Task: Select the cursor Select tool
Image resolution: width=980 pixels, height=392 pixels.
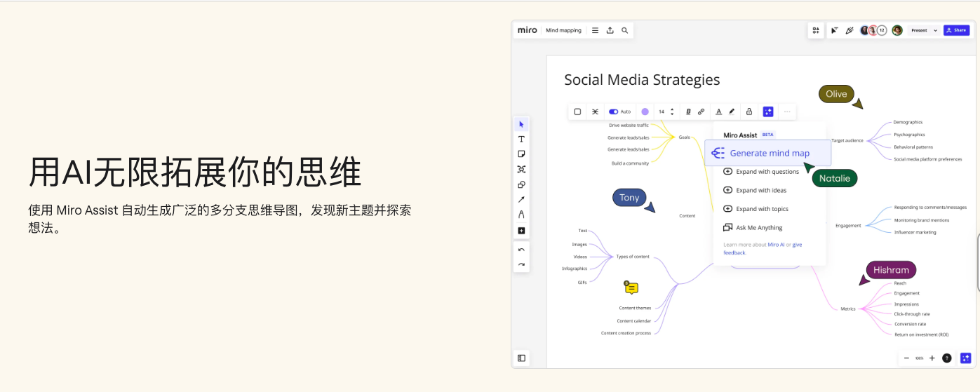Action: 521,124
